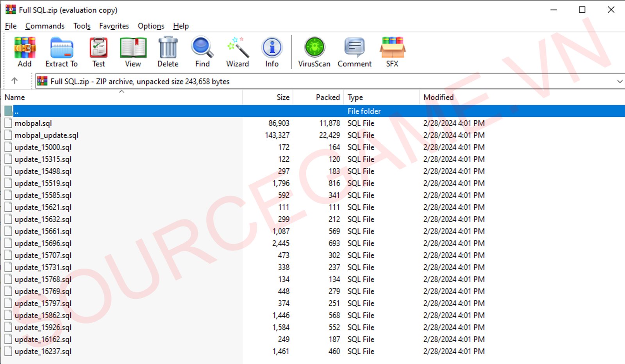Select the parent folder ".." row
Image resolution: width=625 pixels, height=364 pixels.
(117, 111)
